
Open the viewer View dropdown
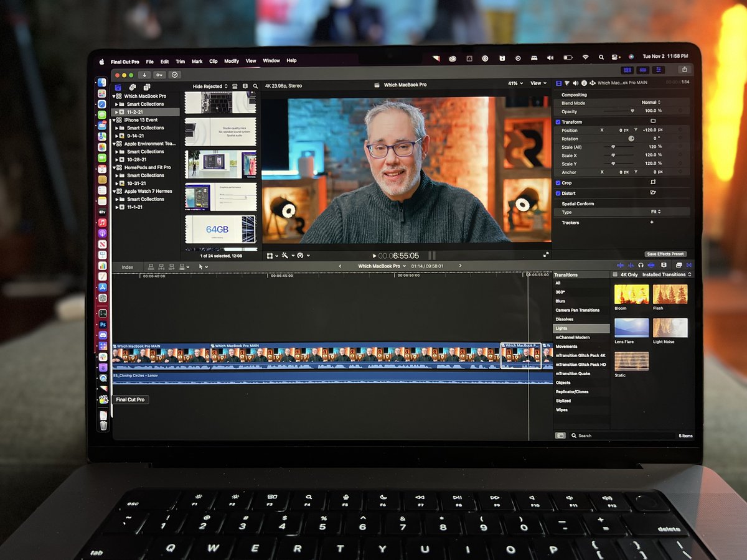(537, 83)
